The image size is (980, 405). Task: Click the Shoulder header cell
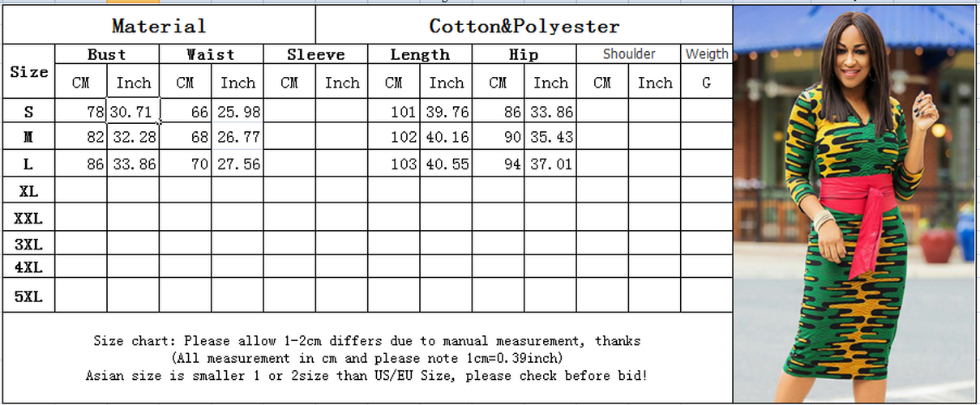628,54
